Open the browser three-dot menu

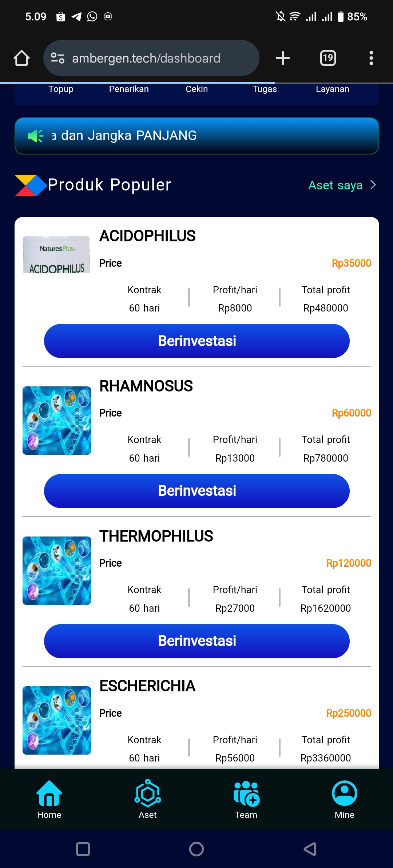(x=371, y=58)
